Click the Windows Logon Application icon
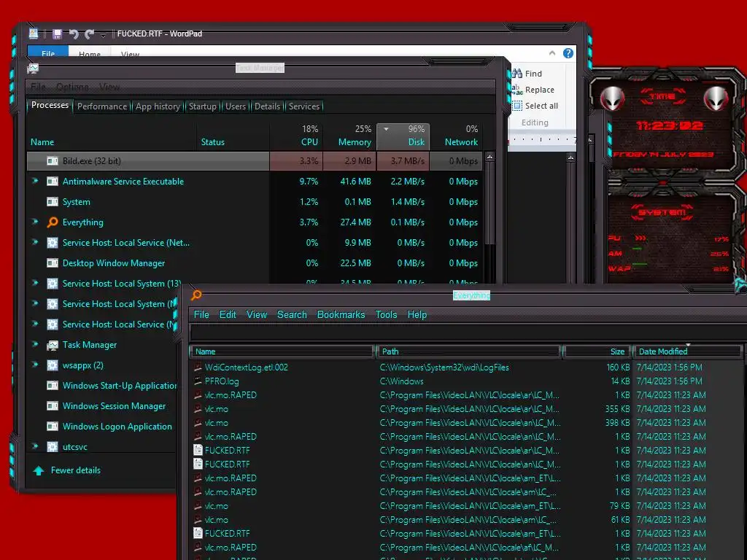This screenshot has width=747, height=560. [53, 426]
